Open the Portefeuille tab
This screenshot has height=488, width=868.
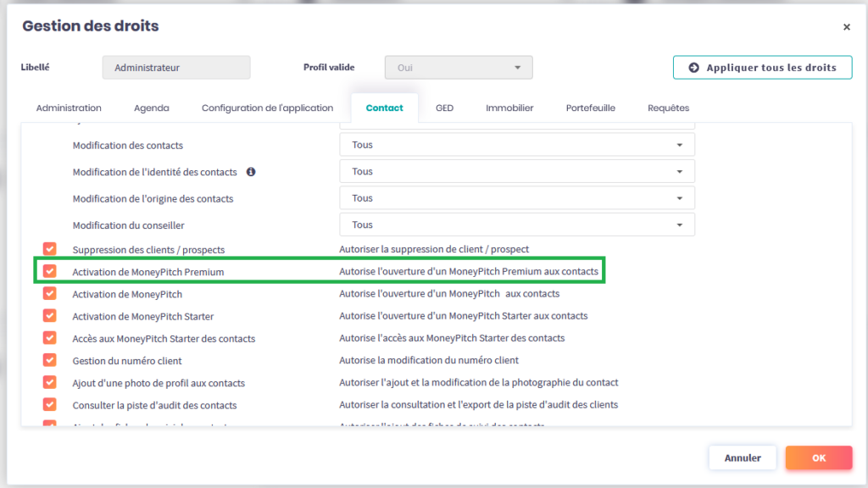pos(590,108)
